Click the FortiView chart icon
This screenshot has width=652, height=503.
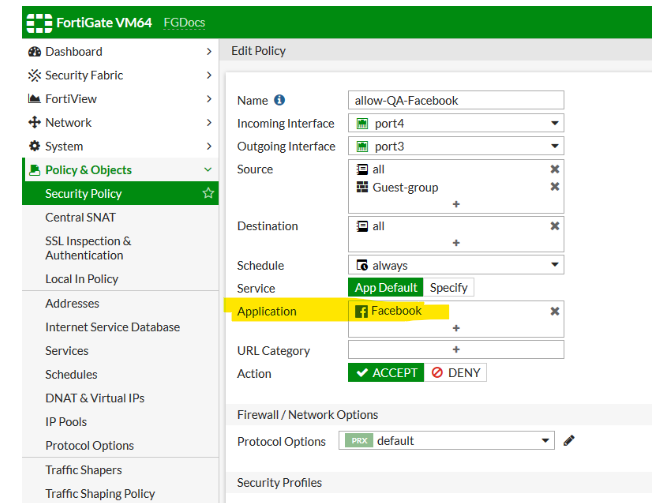point(34,99)
